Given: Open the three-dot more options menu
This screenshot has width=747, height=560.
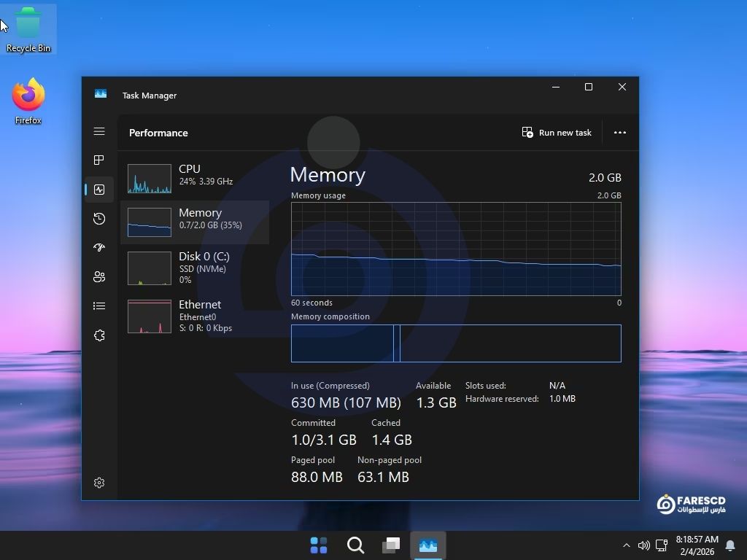Looking at the screenshot, I should point(619,133).
